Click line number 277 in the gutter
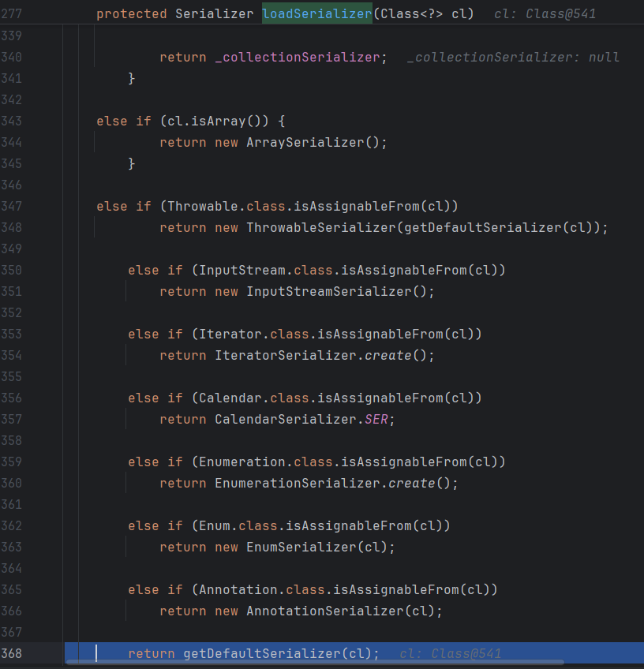The image size is (644, 669). point(12,14)
